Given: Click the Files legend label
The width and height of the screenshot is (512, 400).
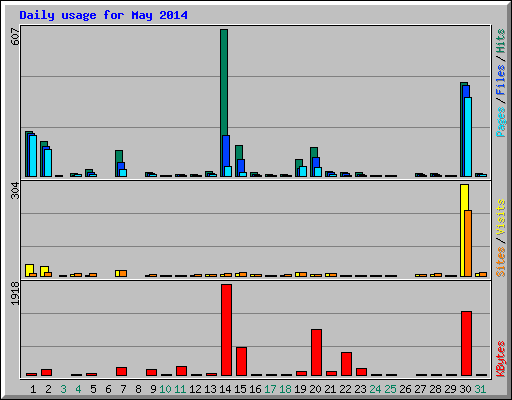Looking at the screenshot, I should point(500,79).
